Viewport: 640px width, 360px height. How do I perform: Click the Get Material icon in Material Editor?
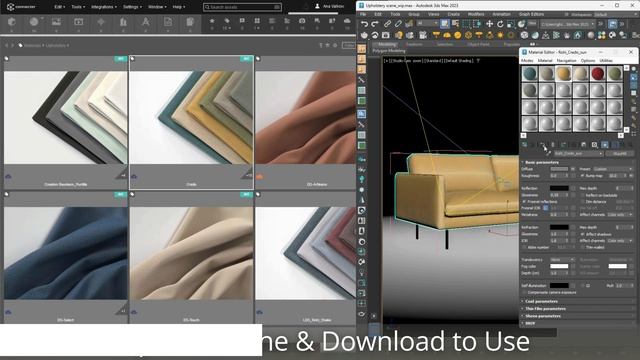pyautogui.click(x=524, y=144)
